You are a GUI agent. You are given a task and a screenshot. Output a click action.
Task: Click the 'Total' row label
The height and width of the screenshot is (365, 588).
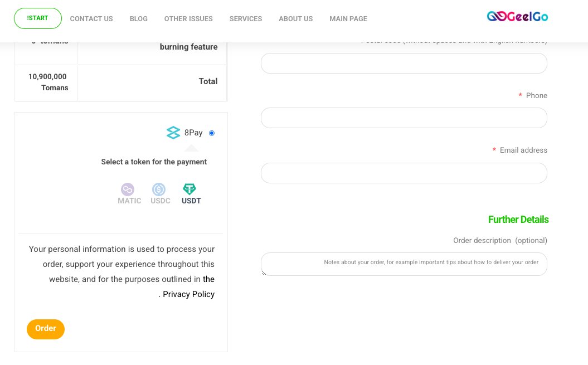point(208,81)
